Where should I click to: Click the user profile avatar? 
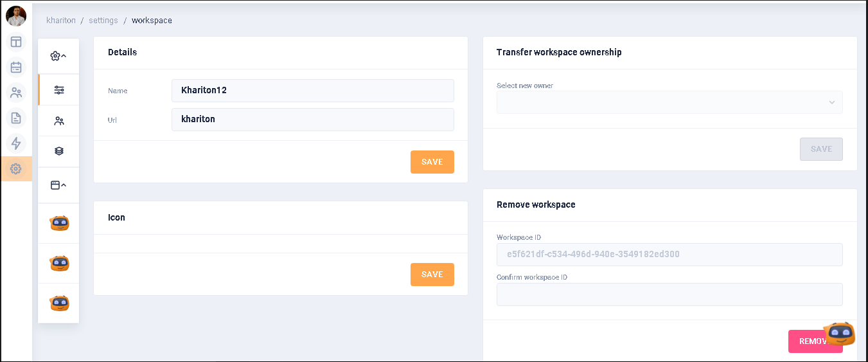click(x=16, y=15)
